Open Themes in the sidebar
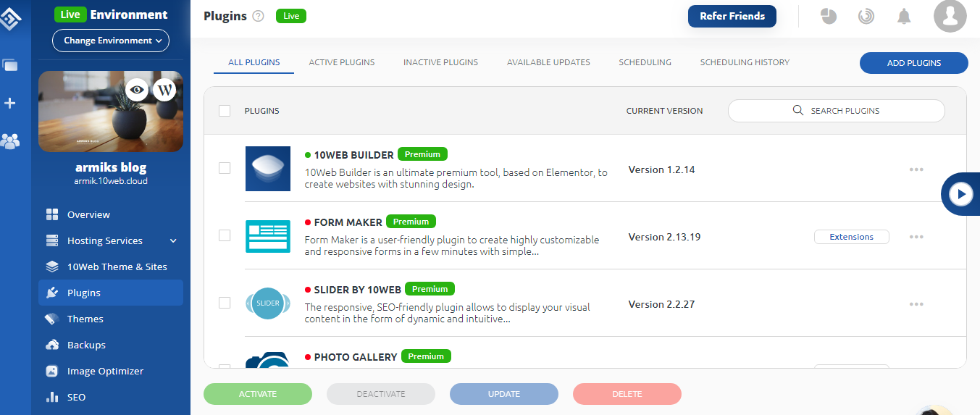 [111, 319]
